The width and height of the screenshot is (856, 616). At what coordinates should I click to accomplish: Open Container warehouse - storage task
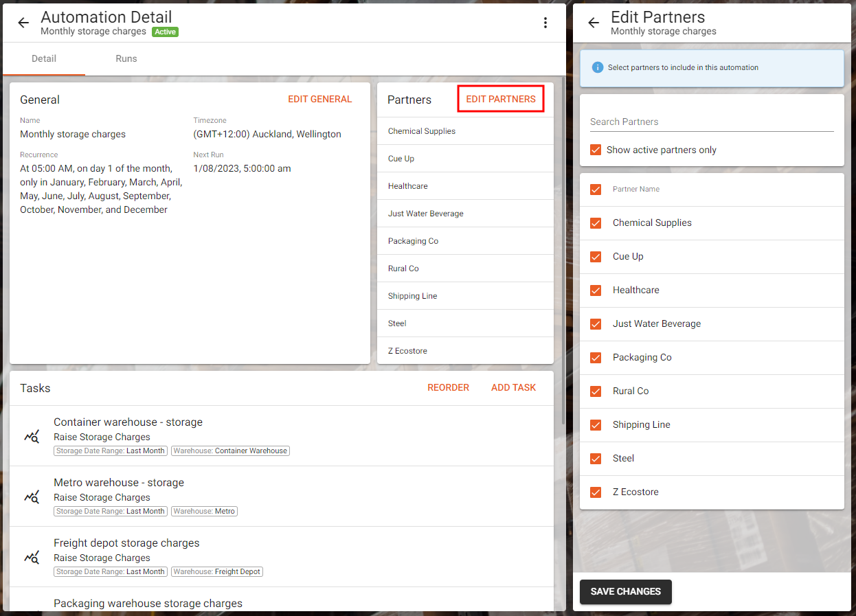coord(282,436)
